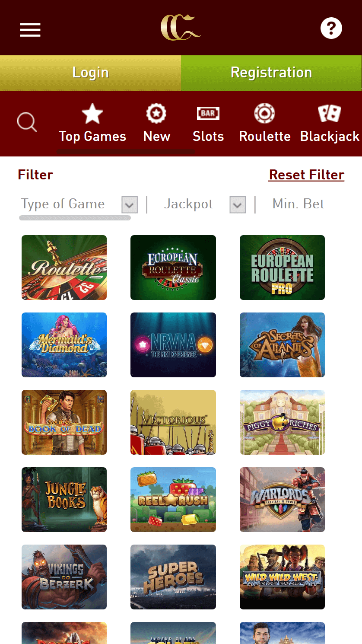Tap the gold casino logo
This screenshot has width=362, height=644.
181,28
